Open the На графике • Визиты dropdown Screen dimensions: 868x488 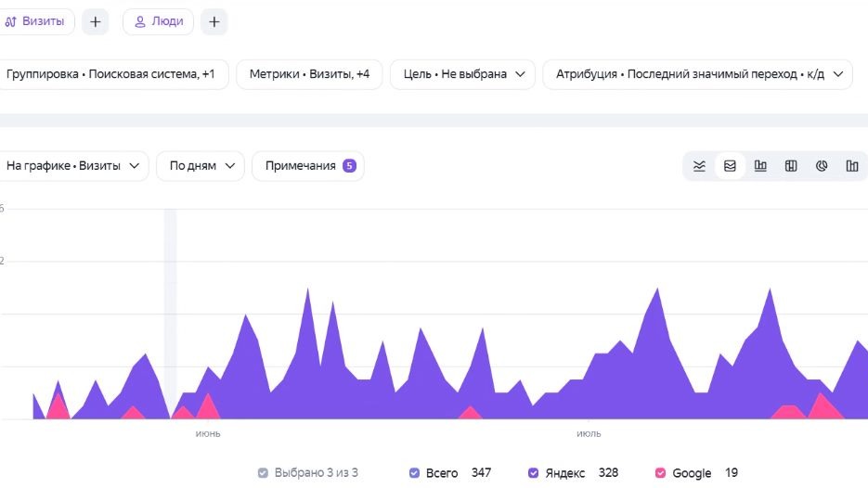click(x=72, y=166)
